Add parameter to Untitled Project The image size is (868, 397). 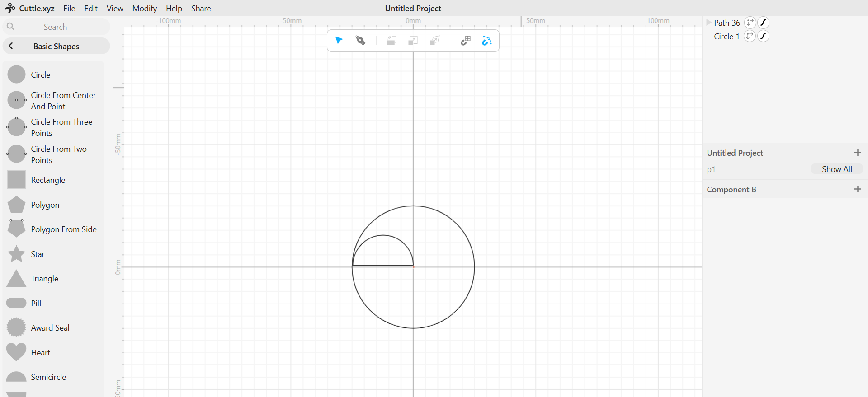(858, 153)
